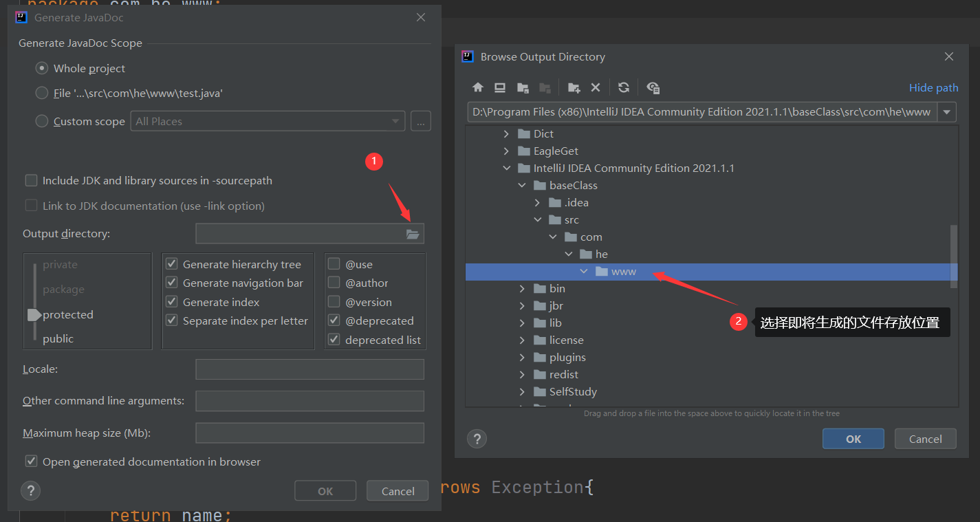Enable the @use tag checkbox
Viewport: 980px width, 522px height.
click(334, 264)
